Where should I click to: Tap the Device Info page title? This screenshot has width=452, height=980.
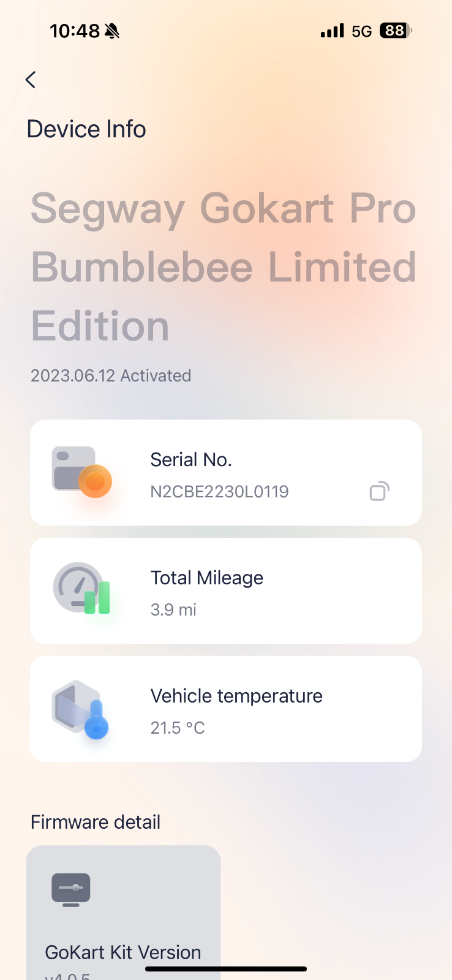pos(86,129)
